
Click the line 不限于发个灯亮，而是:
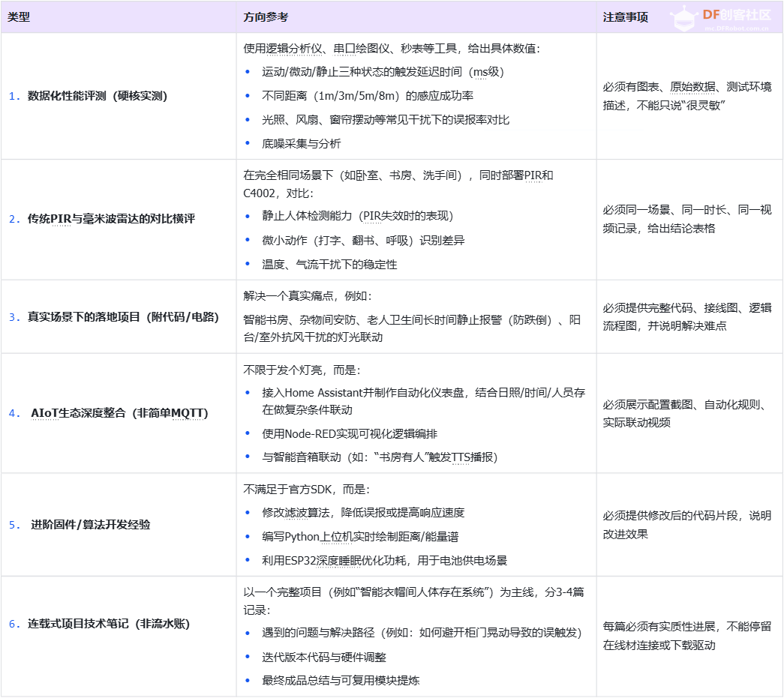click(302, 370)
